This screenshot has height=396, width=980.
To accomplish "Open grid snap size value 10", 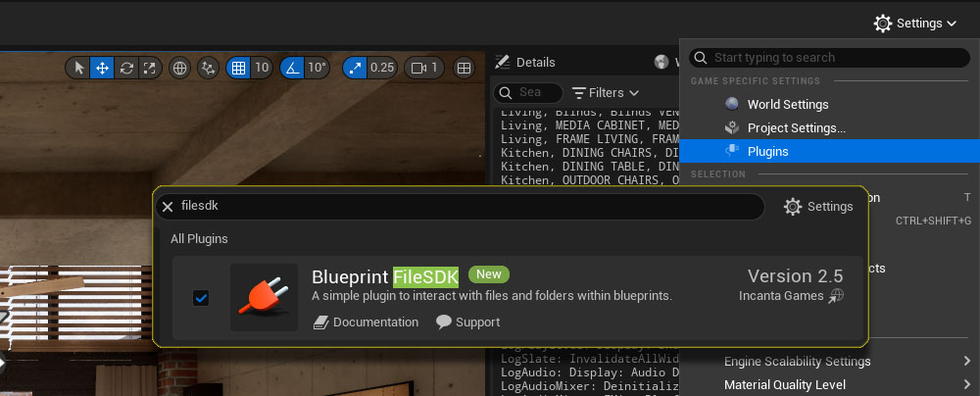I will (x=262, y=68).
